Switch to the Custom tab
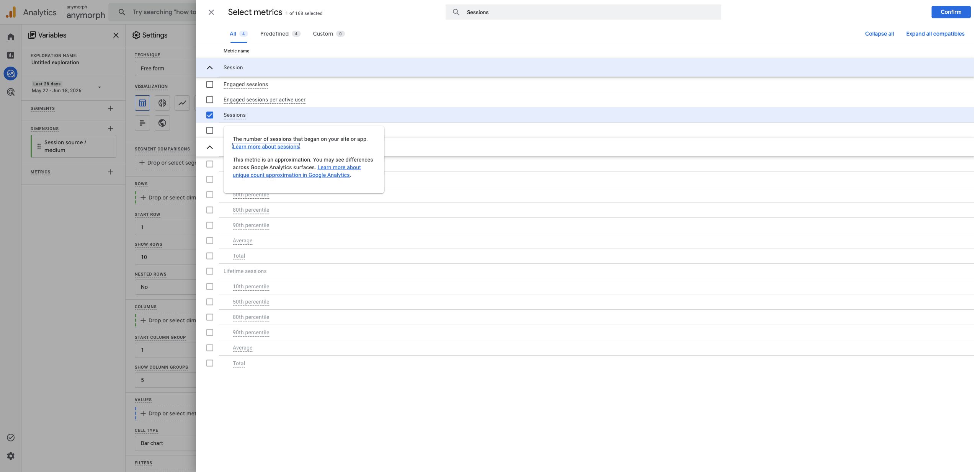 pos(328,34)
